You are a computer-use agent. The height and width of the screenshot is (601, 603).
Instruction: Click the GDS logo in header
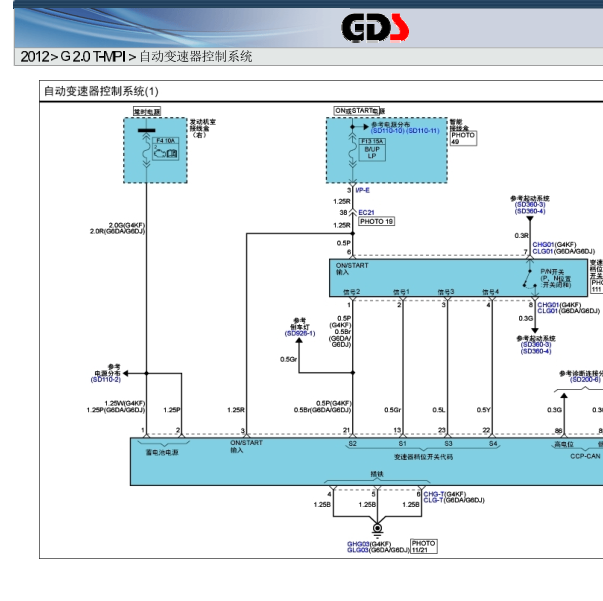pos(375,28)
